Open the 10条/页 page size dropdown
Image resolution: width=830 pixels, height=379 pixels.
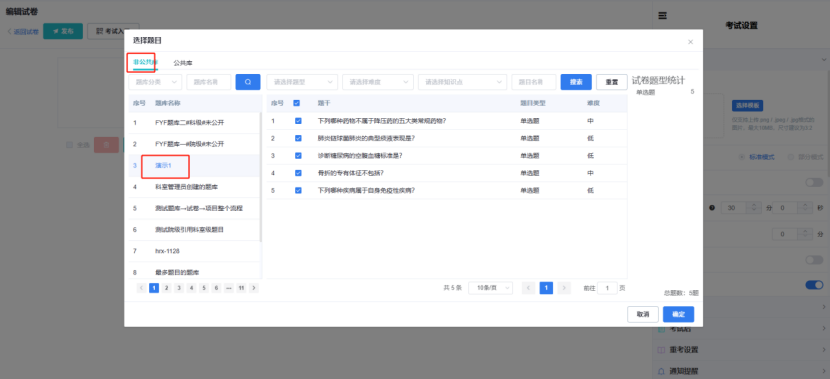[491, 288]
